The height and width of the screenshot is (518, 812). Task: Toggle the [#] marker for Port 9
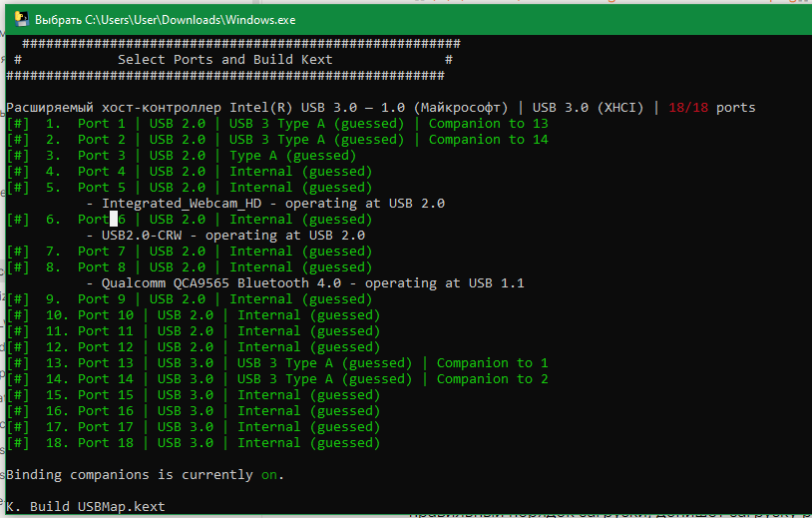click(x=18, y=299)
